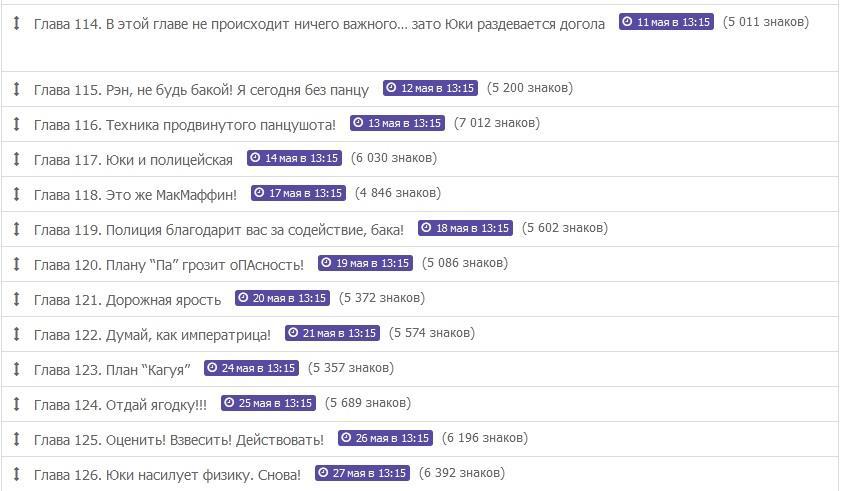Grab the drag handle of Глава 118
This screenshot has height=491, width=845.
click(x=16, y=194)
